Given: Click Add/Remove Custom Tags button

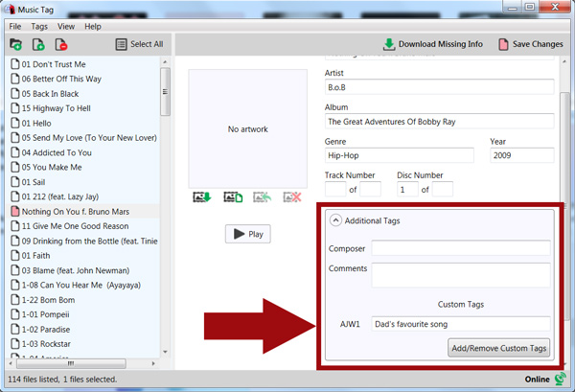Looking at the screenshot, I should tap(498, 348).
